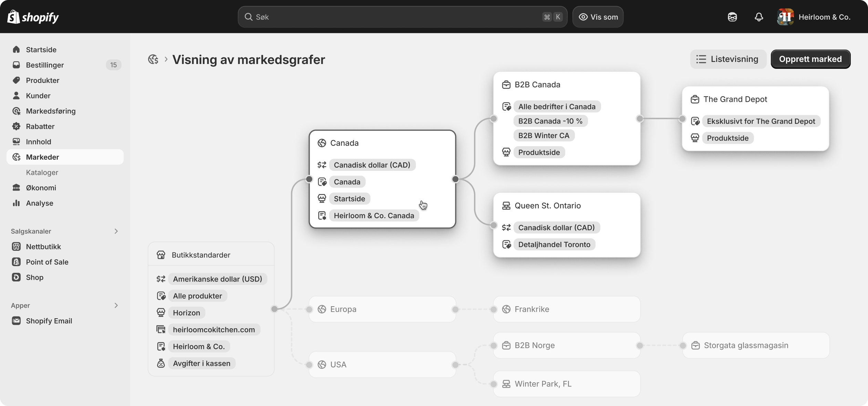Open the USA market node

382,365
